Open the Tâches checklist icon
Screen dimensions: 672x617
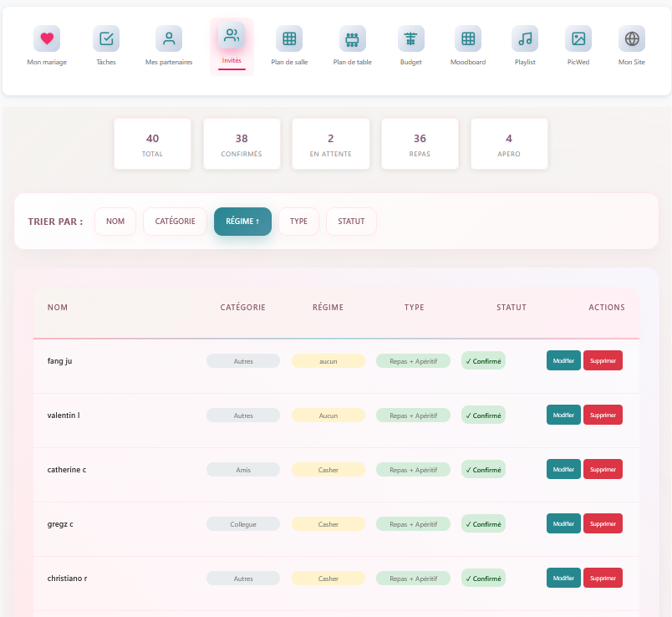[x=106, y=38]
